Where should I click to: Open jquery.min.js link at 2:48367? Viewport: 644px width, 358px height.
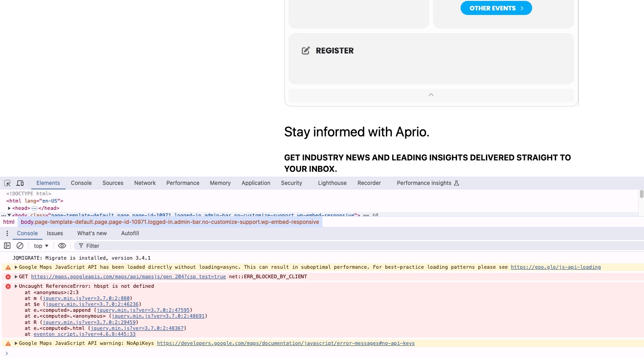point(137,328)
